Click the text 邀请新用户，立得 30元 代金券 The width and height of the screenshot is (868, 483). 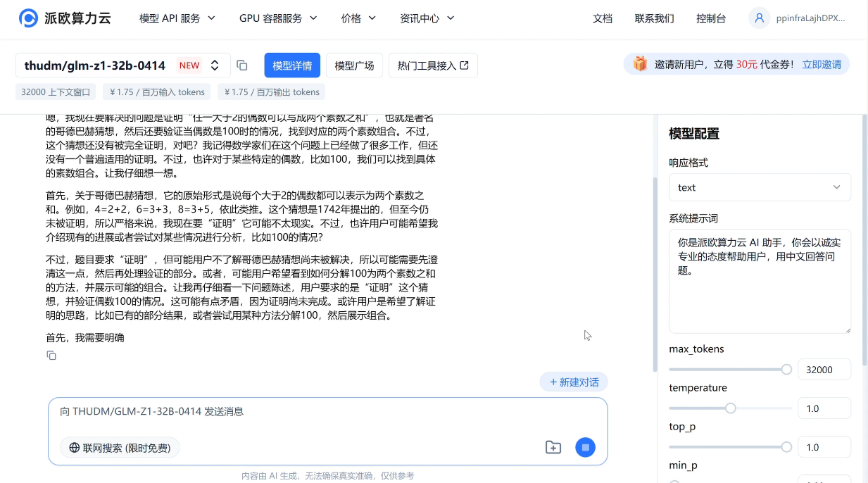tap(724, 64)
